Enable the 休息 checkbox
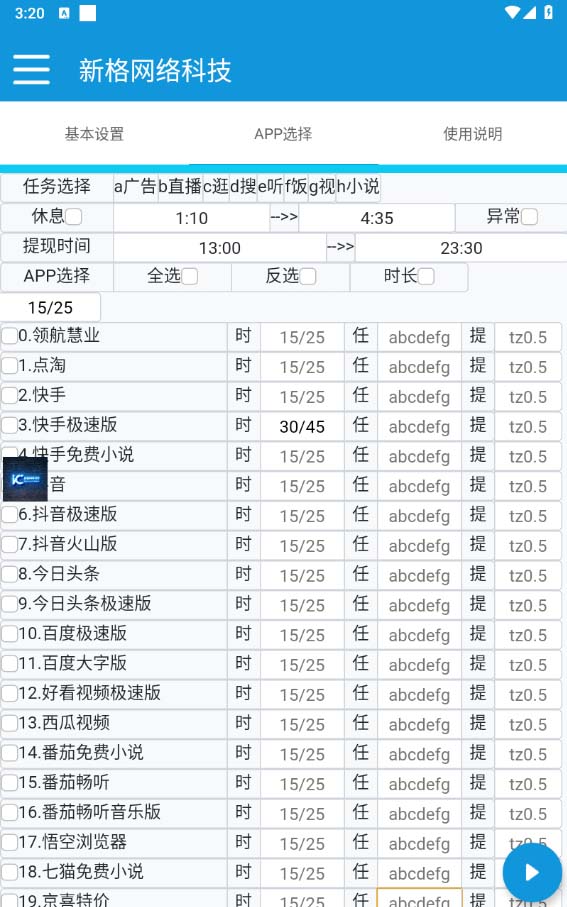Image resolution: width=567 pixels, height=907 pixels. coord(73,217)
